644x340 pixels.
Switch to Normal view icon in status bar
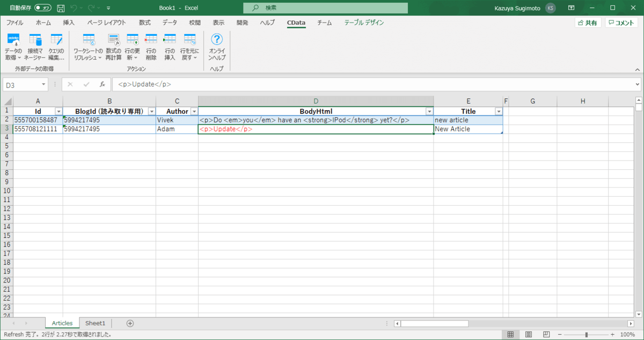tap(510, 334)
